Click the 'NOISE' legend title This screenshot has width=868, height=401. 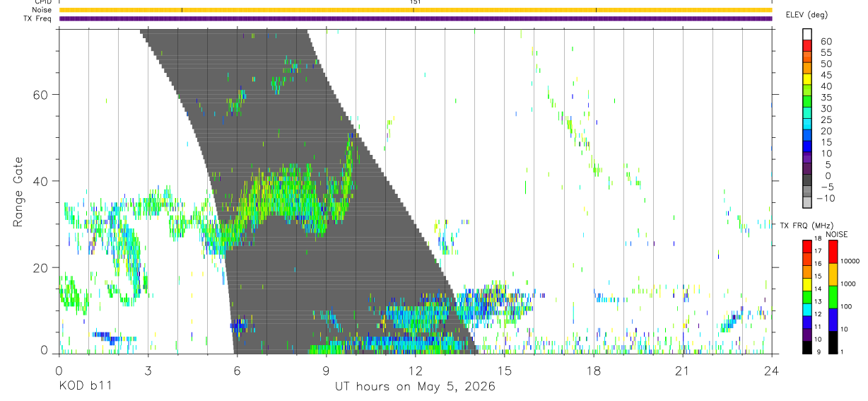pos(837,235)
